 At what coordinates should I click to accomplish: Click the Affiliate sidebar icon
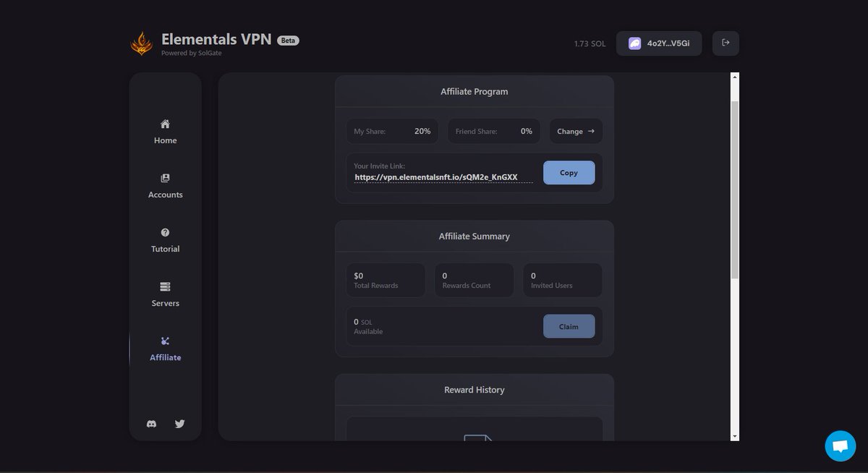tap(165, 341)
